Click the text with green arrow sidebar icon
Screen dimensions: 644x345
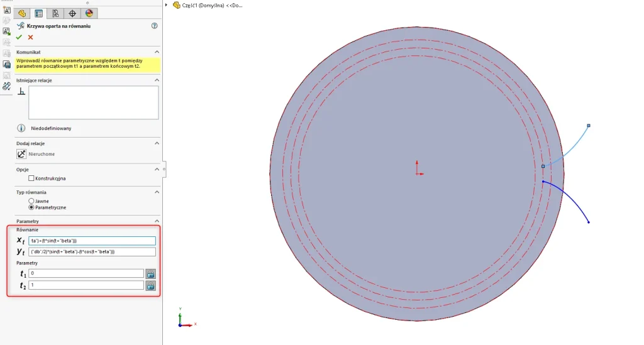(6, 31)
